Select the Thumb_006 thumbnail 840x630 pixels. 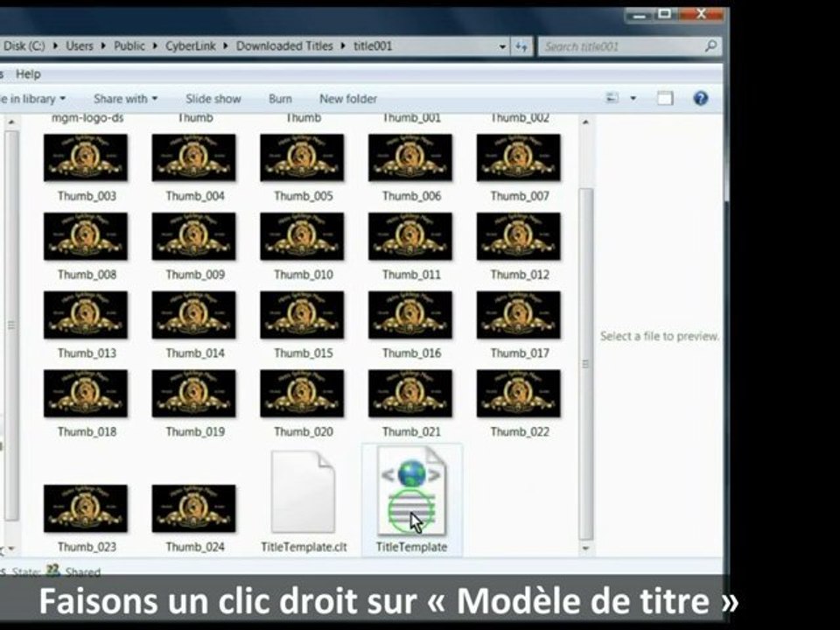point(410,157)
